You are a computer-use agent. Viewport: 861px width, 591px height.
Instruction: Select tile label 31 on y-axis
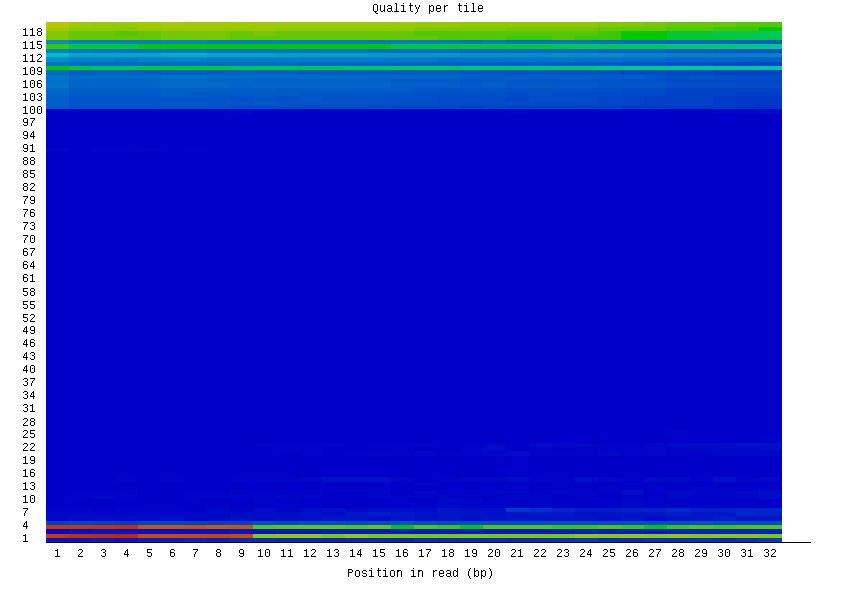tap(29, 409)
